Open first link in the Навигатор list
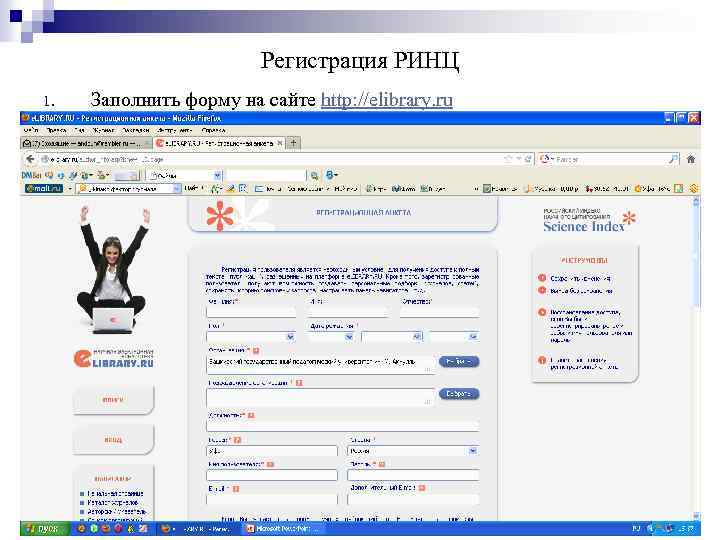This screenshot has width=720, height=540. [x=115, y=494]
